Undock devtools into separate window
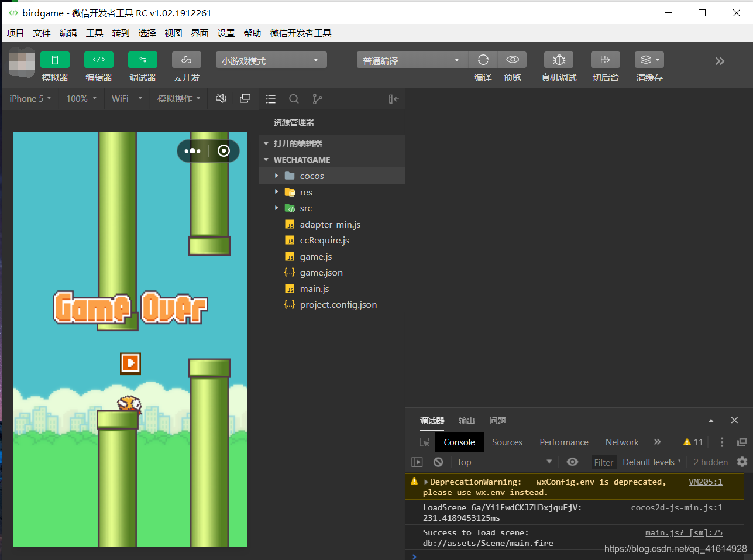753x560 pixels. tap(742, 442)
